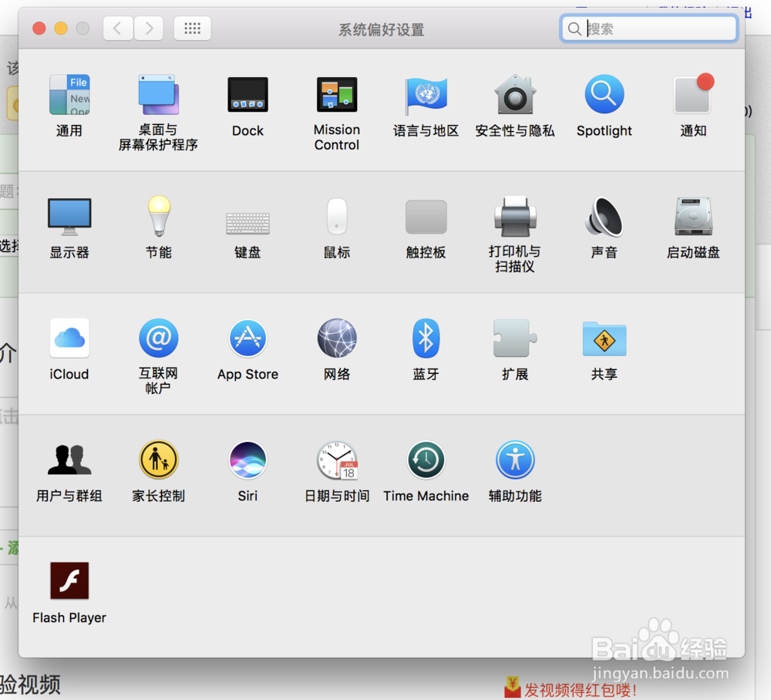The height and width of the screenshot is (700, 771).
Task: Click the magnifier icon in search box
Action: point(574,29)
